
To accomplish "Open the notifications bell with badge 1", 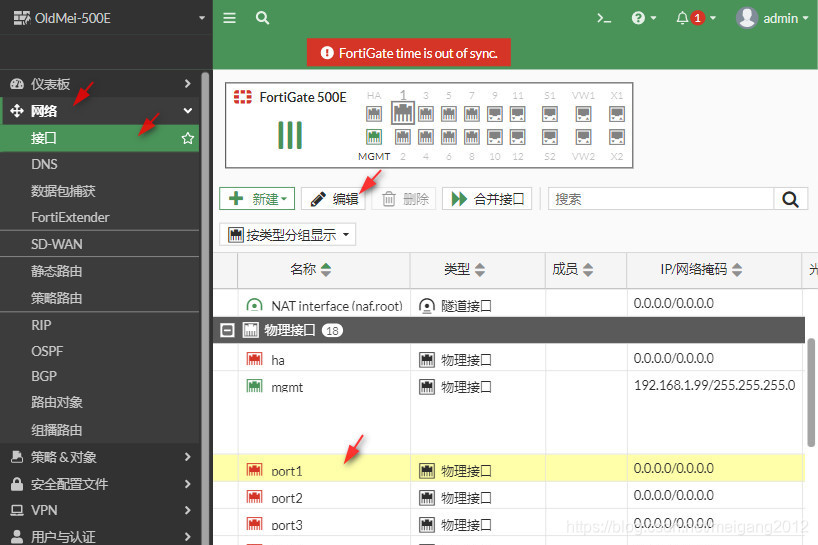I will coord(696,18).
